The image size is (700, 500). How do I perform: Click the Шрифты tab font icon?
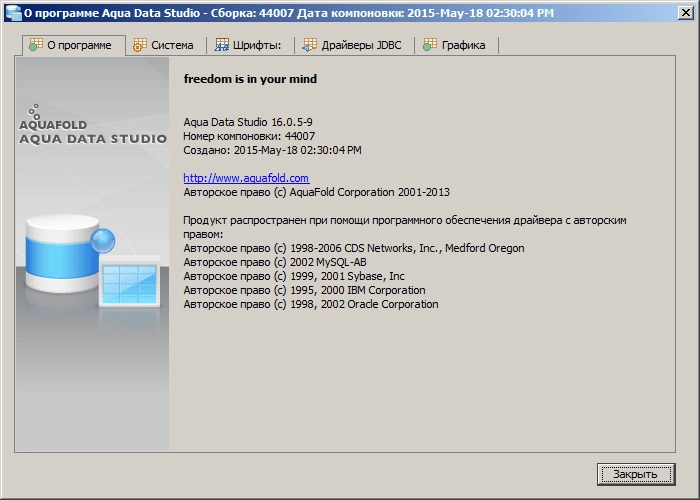pyautogui.click(x=221, y=45)
